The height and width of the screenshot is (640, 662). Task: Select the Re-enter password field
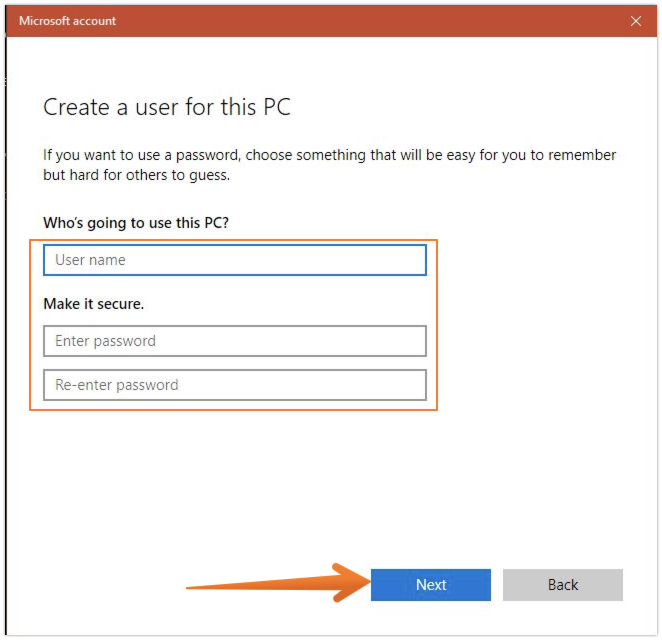click(235, 385)
